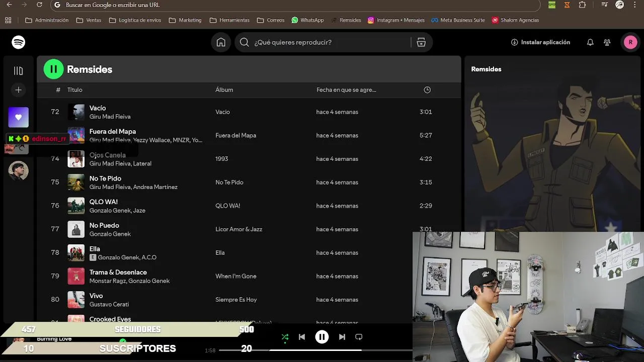Open notifications bell

click(590, 42)
